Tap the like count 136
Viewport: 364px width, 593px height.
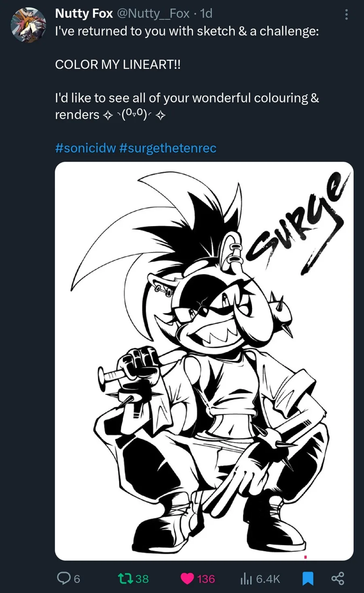tap(206, 579)
